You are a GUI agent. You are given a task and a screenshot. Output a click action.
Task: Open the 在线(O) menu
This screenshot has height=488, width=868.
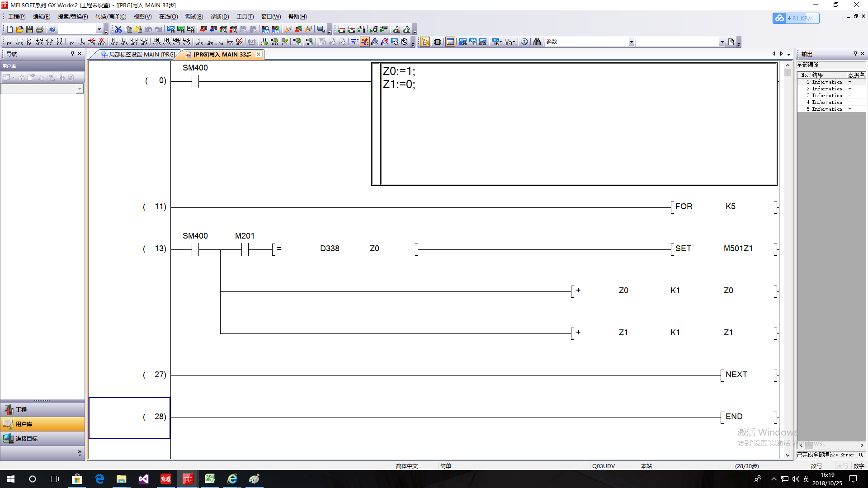click(x=168, y=17)
